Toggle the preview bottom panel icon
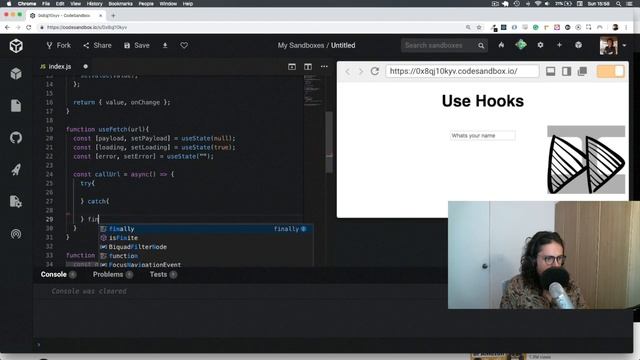The width and height of the screenshot is (640, 360). point(551,71)
